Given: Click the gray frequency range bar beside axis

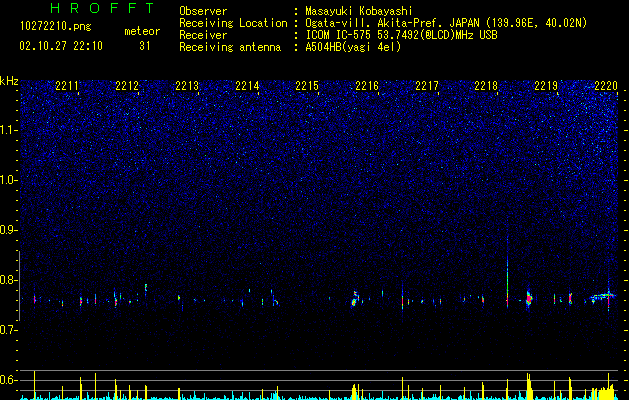Looking at the screenshot, I should 19,285.
